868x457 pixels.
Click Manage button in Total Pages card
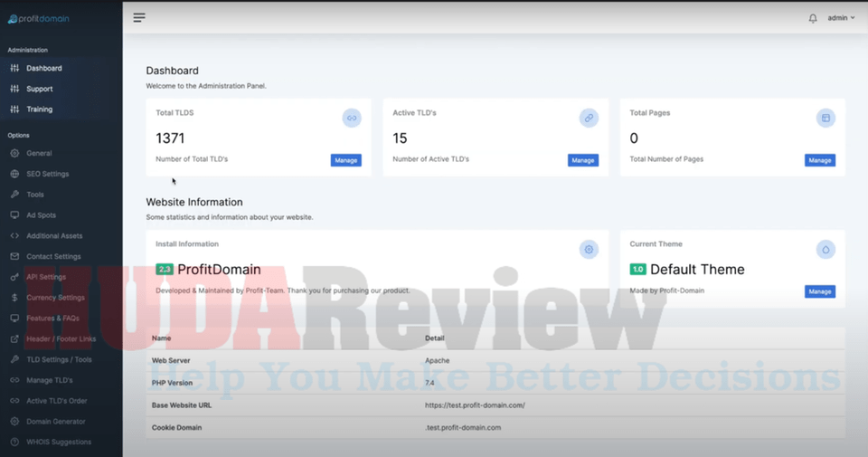pos(820,160)
